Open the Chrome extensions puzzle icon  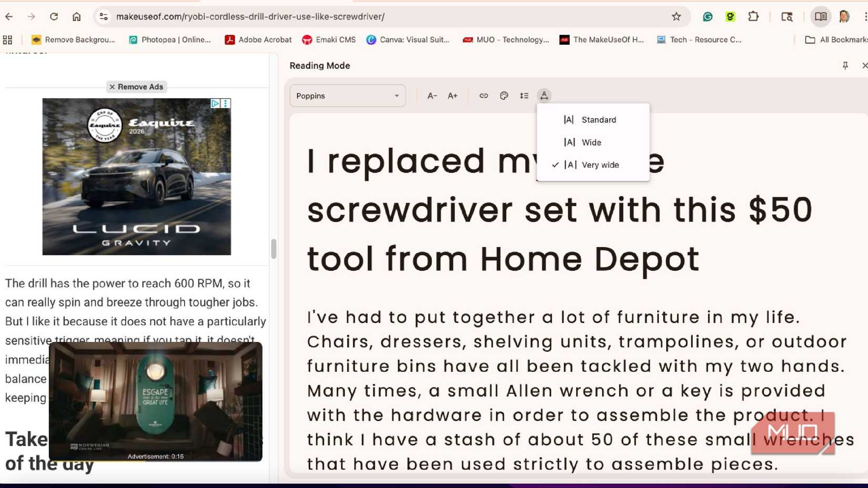753,16
